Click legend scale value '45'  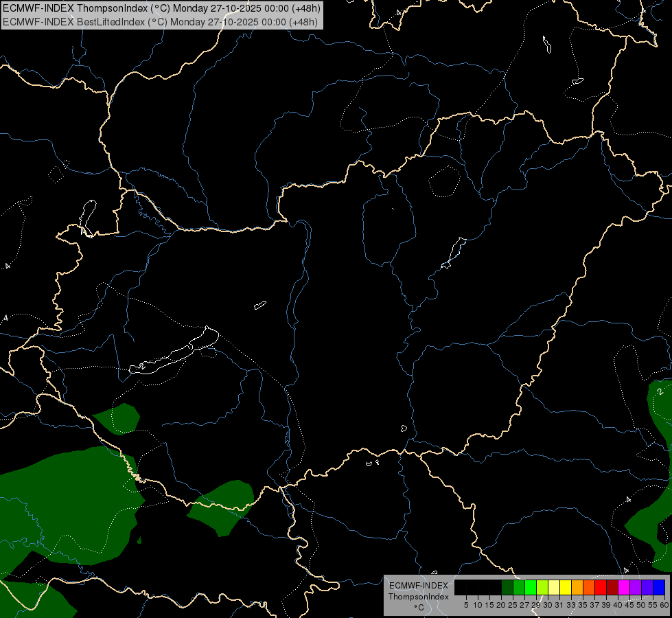coord(629,605)
